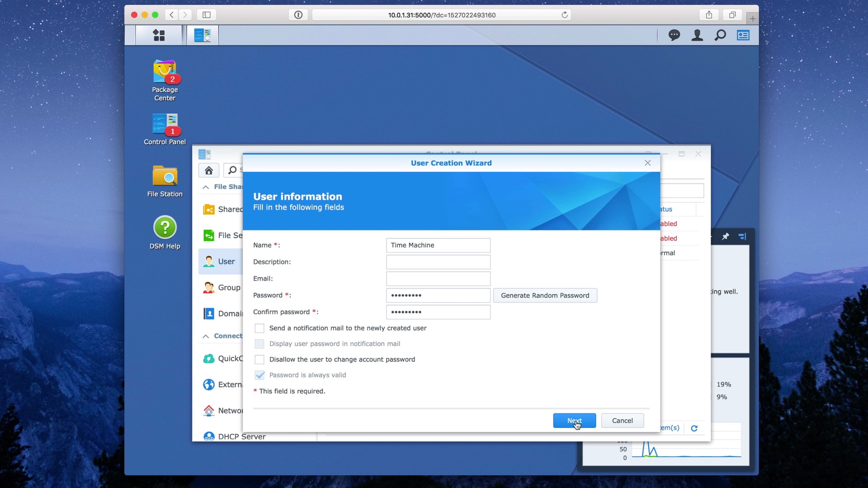The image size is (868, 488).
Task: Switch to the Group settings section
Action: [228, 287]
